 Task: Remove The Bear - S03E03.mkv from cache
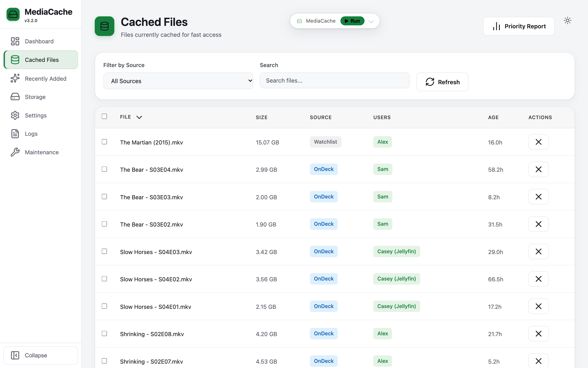pos(538,197)
